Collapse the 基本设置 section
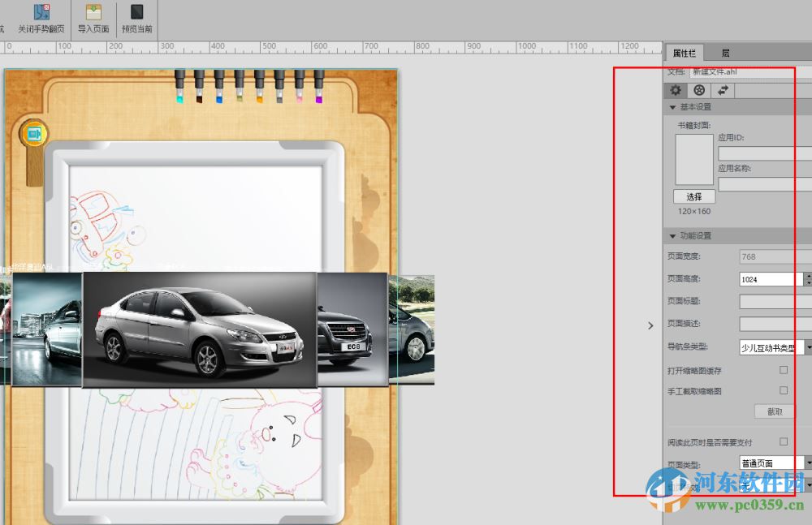This screenshot has width=812, height=525. coord(672,107)
